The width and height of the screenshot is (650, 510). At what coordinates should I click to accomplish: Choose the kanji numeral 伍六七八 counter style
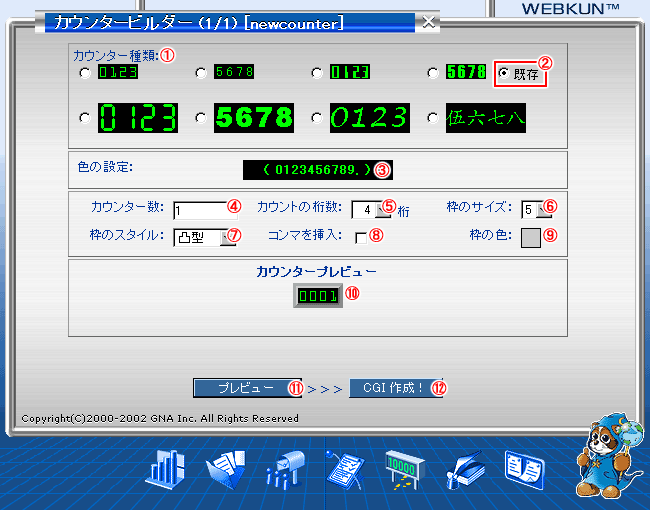pos(433,118)
